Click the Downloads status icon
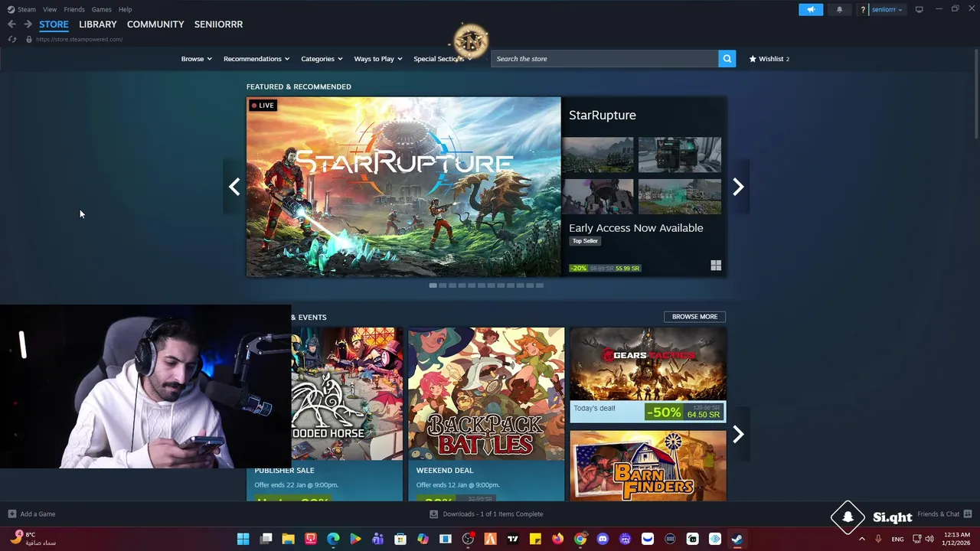 pyautogui.click(x=433, y=514)
